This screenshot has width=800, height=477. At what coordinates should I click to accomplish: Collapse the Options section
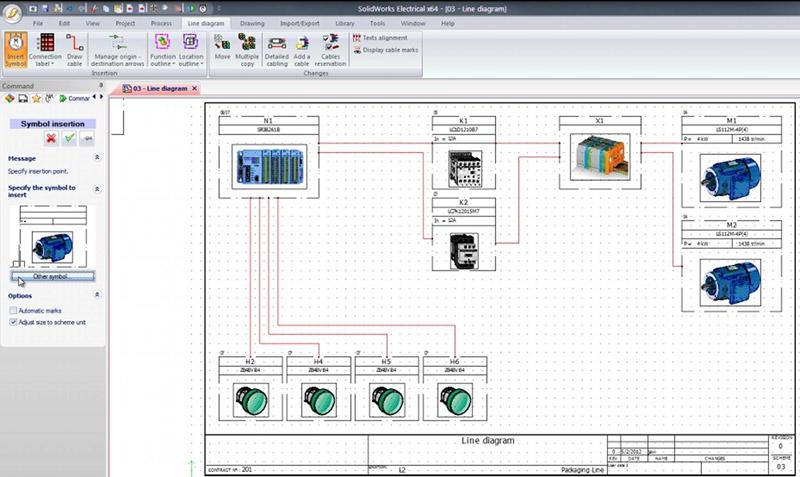click(97, 295)
